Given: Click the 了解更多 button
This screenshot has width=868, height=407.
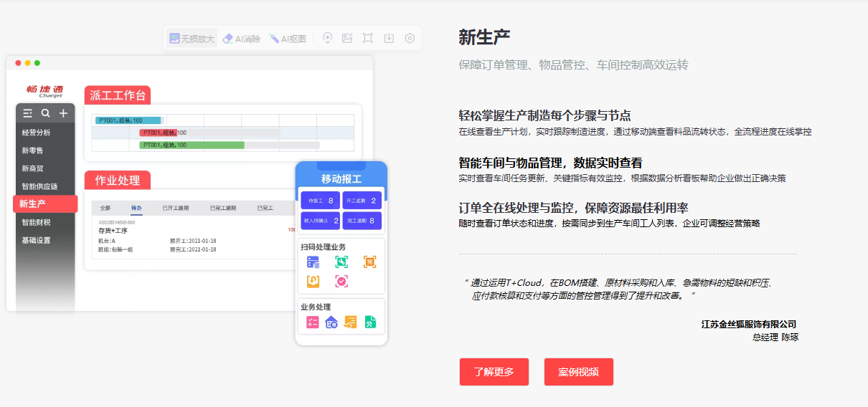Looking at the screenshot, I should (x=494, y=372).
